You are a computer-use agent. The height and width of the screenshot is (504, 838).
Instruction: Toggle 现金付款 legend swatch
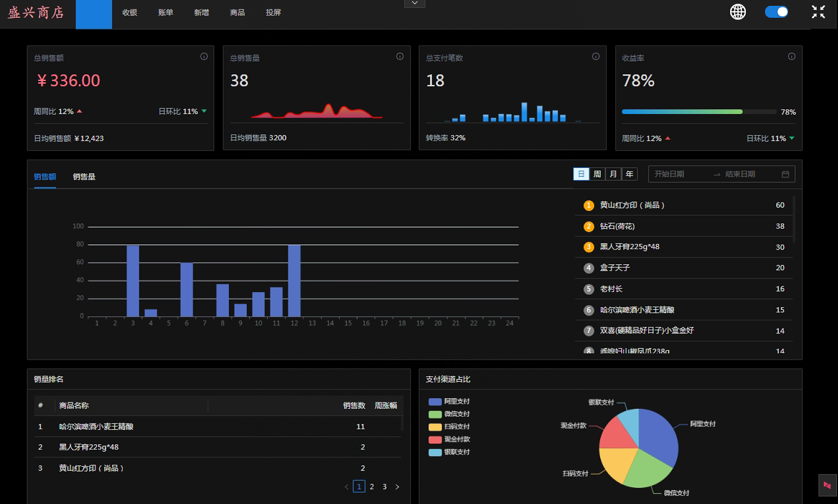(x=435, y=440)
